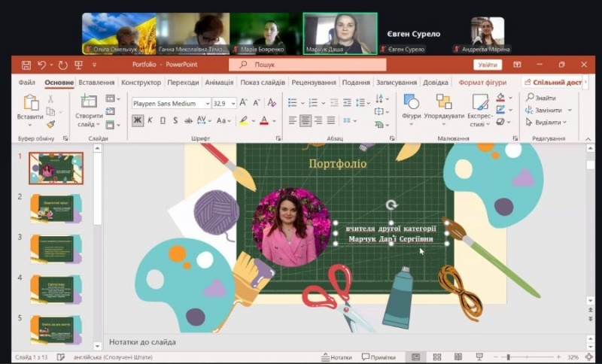
Task: Switch to the Анімація tab
Action: [x=219, y=83]
